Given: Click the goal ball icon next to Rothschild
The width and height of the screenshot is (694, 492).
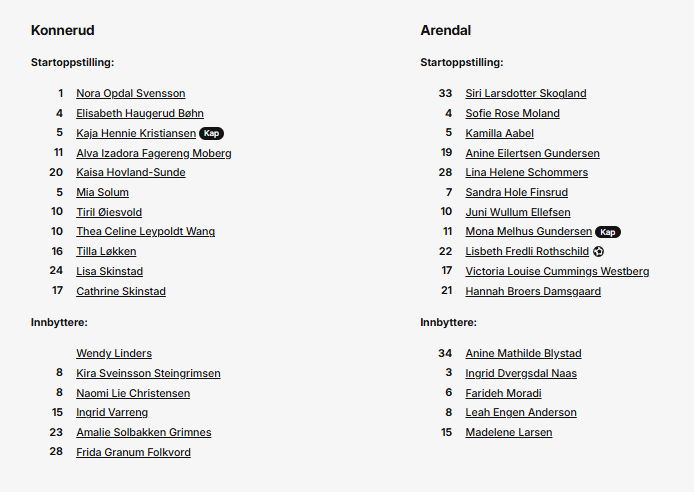Looking at the screenshot, I should pyautogui.click(x=598, y=251).
